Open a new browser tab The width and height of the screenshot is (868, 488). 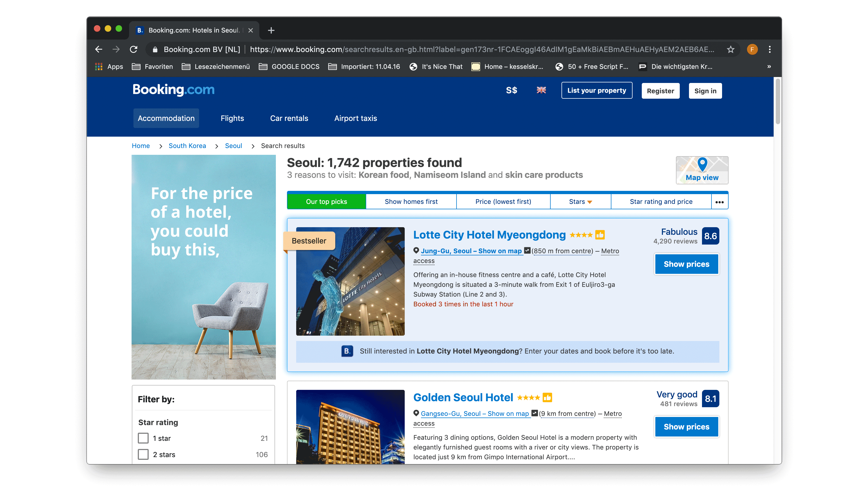(271, 30)
